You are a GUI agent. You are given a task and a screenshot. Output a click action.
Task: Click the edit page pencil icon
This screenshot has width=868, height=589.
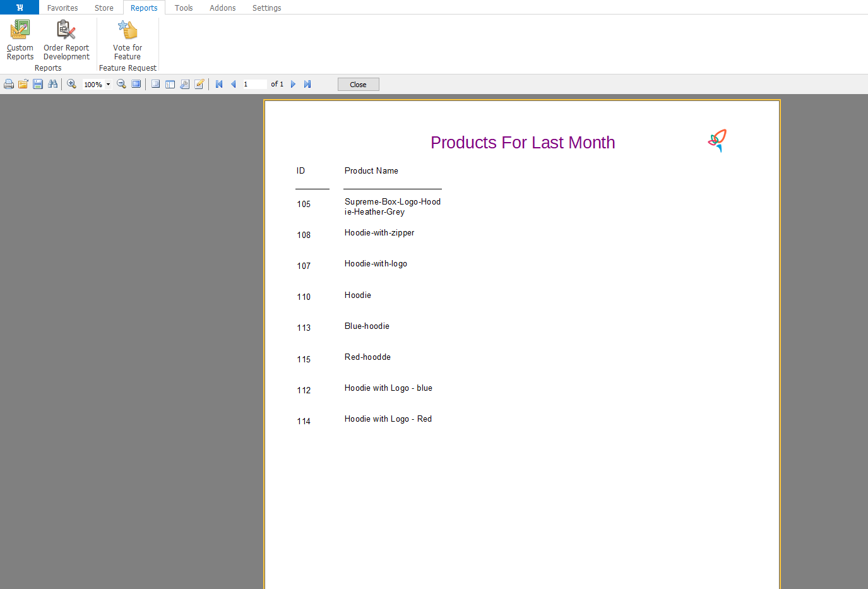tap(199, 84)
